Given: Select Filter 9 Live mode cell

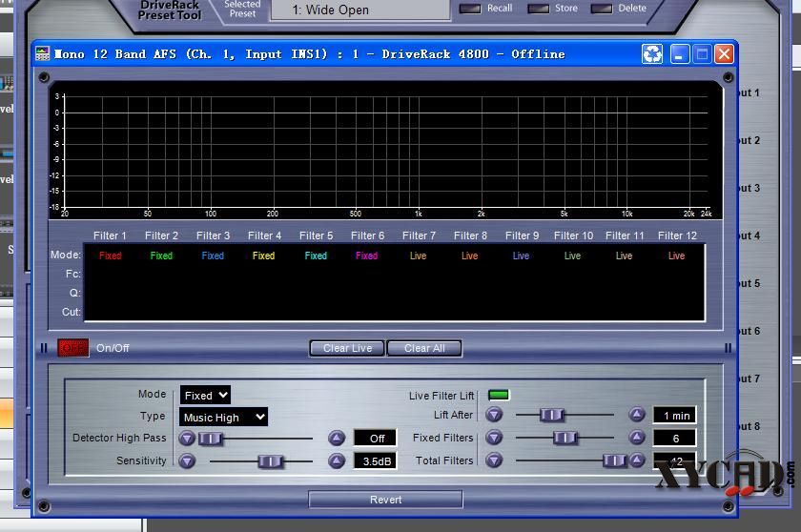Looking at the screenshot, I should (x=521, y=256).
